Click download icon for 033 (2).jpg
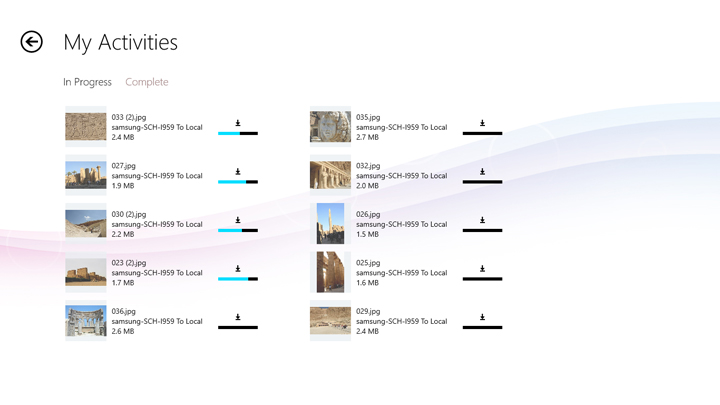720x405 pixels. click(x=238, y=124)
